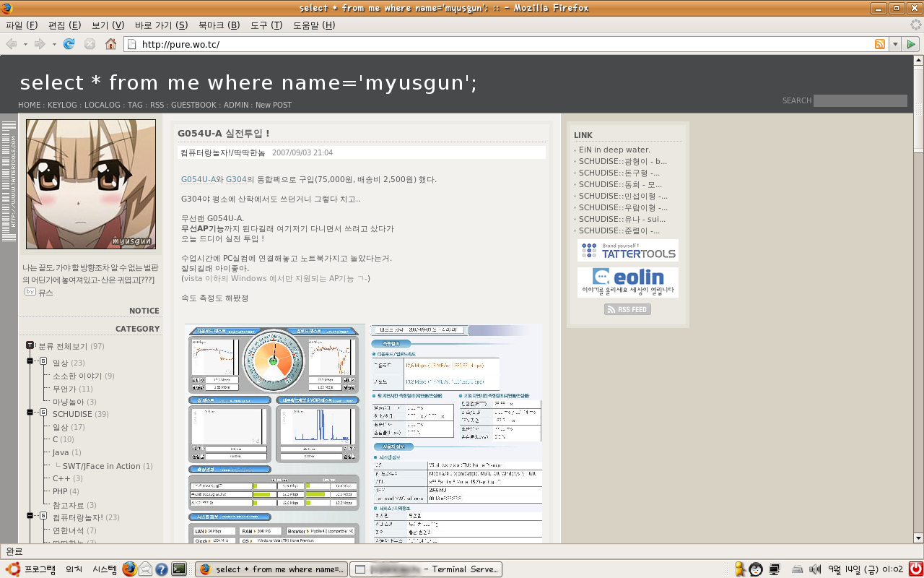The height and width of the screenshot is (578, 924).
Task: Click the TATTERTOOLS banner image
Action: coord(628,251)
